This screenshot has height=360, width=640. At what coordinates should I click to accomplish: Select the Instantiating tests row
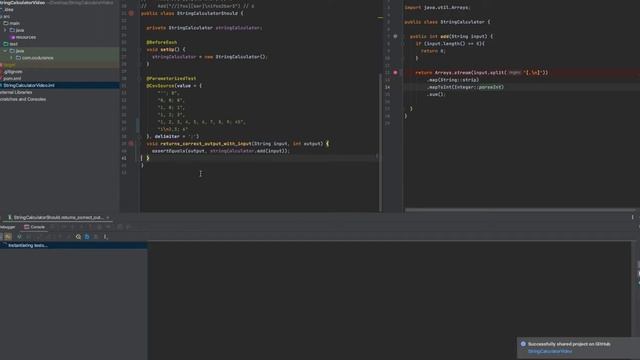coord(73,245)
